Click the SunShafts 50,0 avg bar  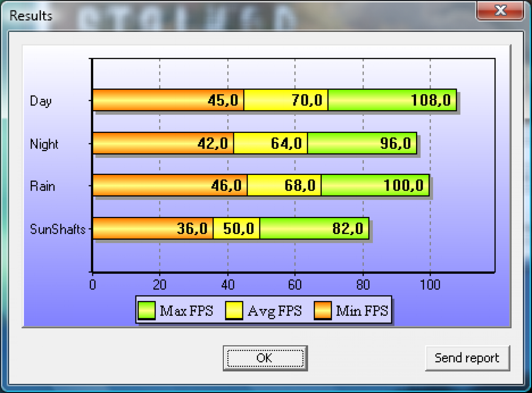236,228
